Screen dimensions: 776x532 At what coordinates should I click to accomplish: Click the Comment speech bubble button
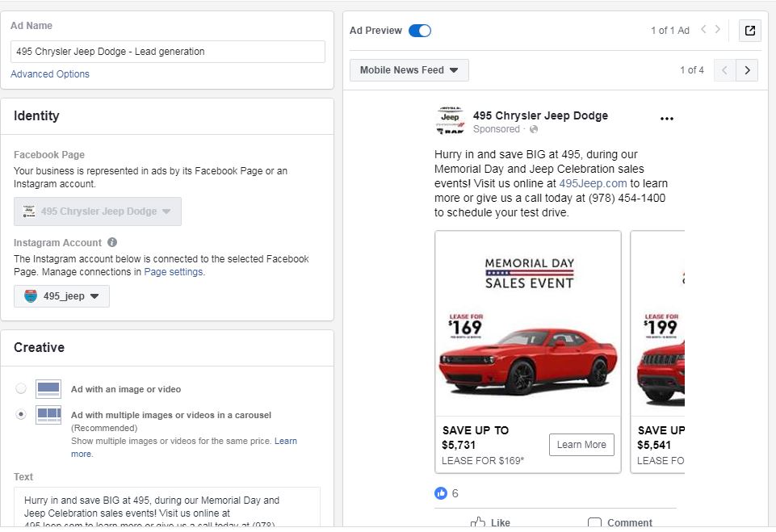[x=619, y=522]
